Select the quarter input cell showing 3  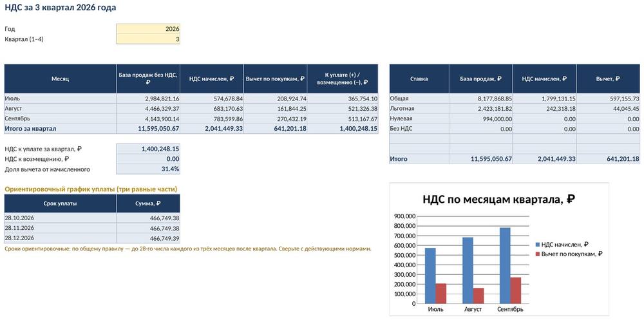148,39
